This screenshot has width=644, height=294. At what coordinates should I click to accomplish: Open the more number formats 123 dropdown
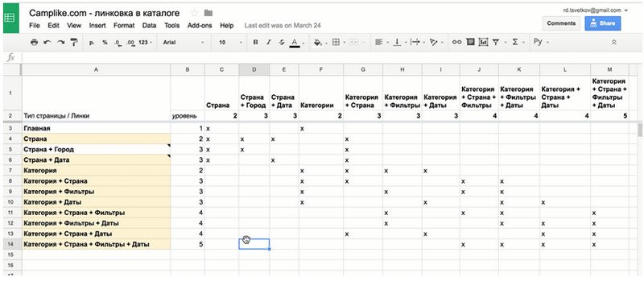click(x=146, y=42)
